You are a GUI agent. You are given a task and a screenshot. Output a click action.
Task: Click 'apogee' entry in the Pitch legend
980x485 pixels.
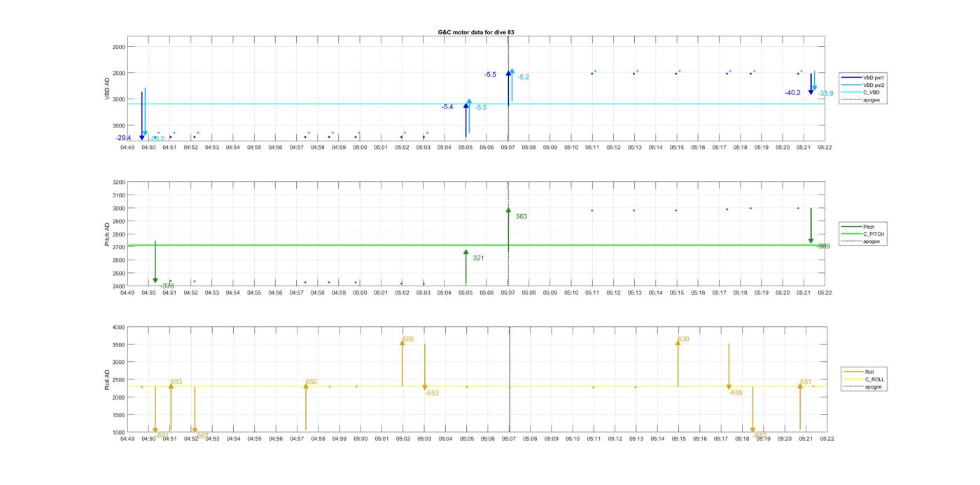click(871, 241)
